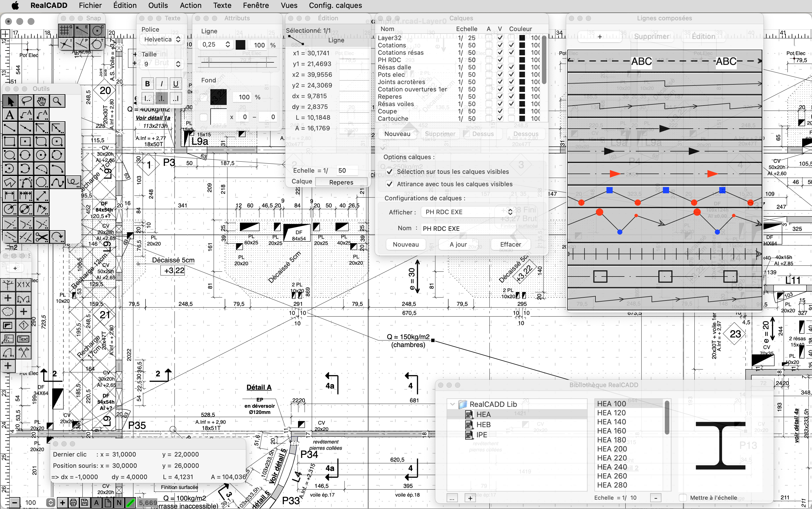Open the Config. calques menu
Screen dimensions: 812x509
tap(335, 5)
